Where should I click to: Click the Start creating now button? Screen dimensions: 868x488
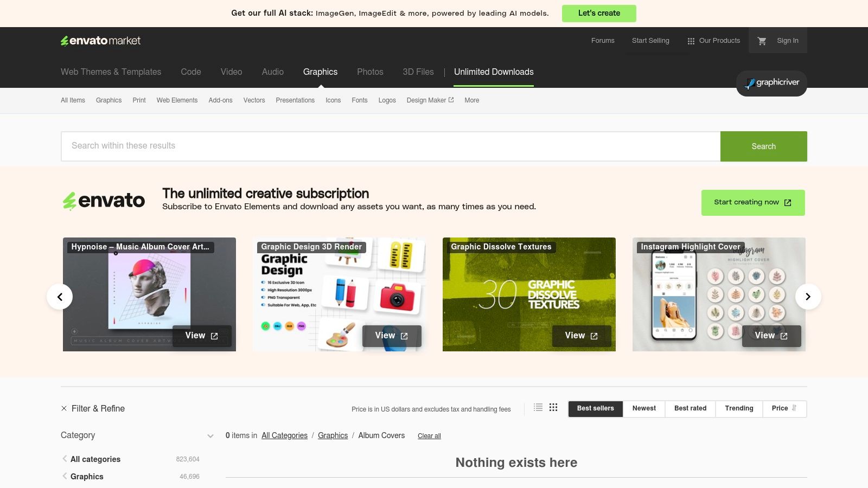point(752,203)
